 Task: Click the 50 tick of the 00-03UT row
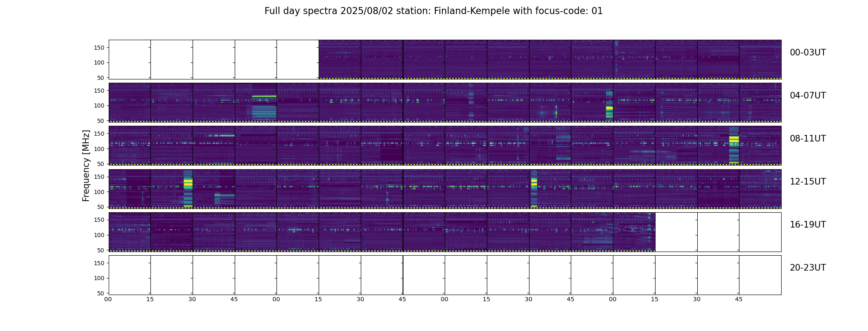click(101, 78)
